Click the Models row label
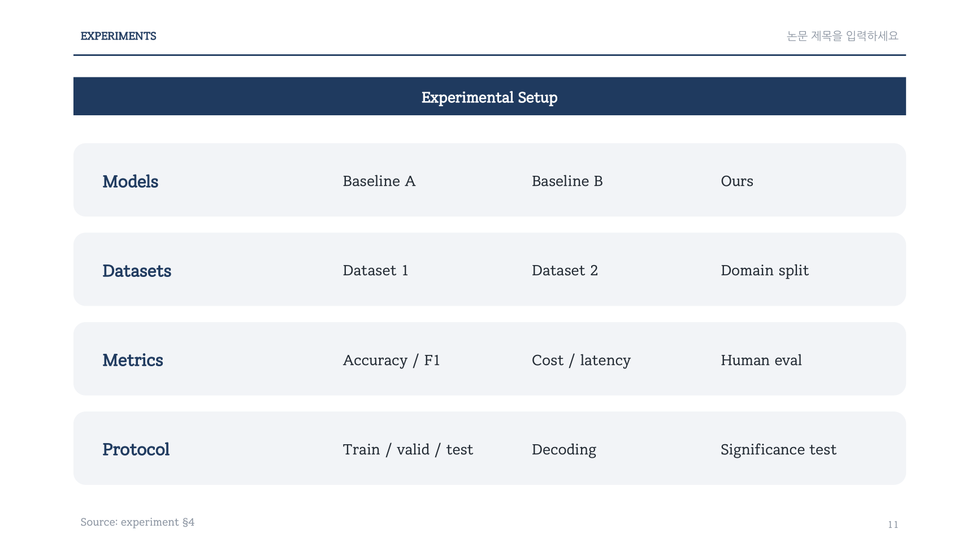 [x=130, y=181]
